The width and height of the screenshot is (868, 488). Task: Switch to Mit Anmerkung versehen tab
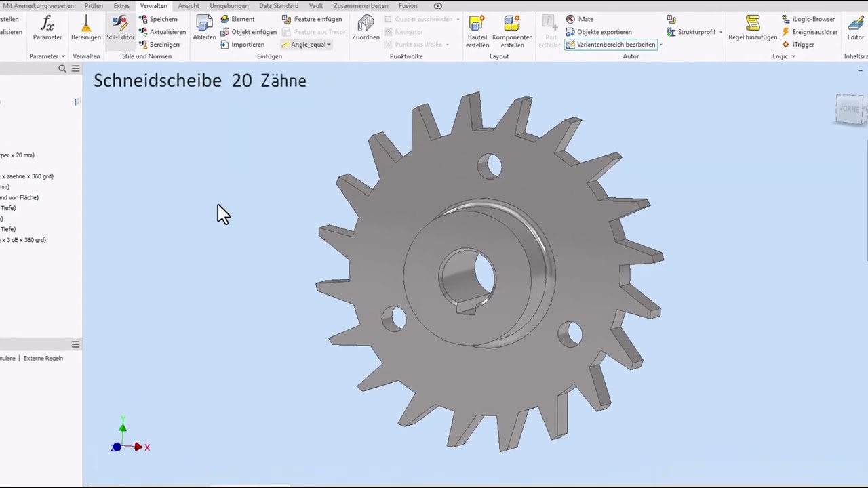click(38, 6)
